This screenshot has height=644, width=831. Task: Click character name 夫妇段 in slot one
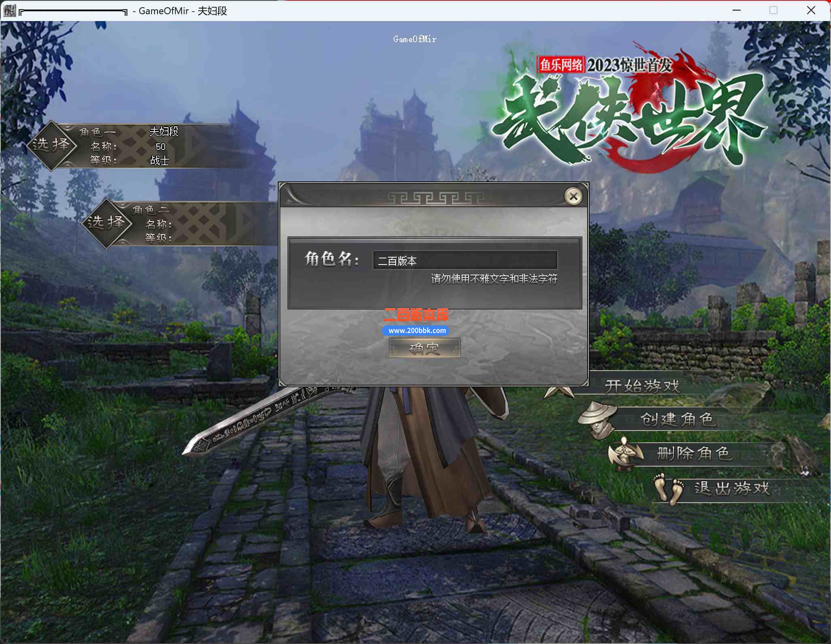coord(164,131)
